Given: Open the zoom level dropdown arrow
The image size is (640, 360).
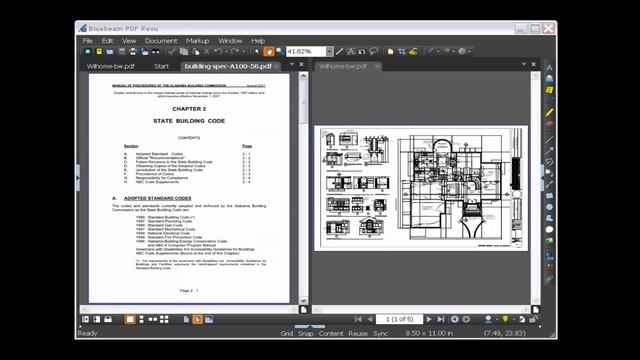Looking at the screenshot, I should pos(330,51).
